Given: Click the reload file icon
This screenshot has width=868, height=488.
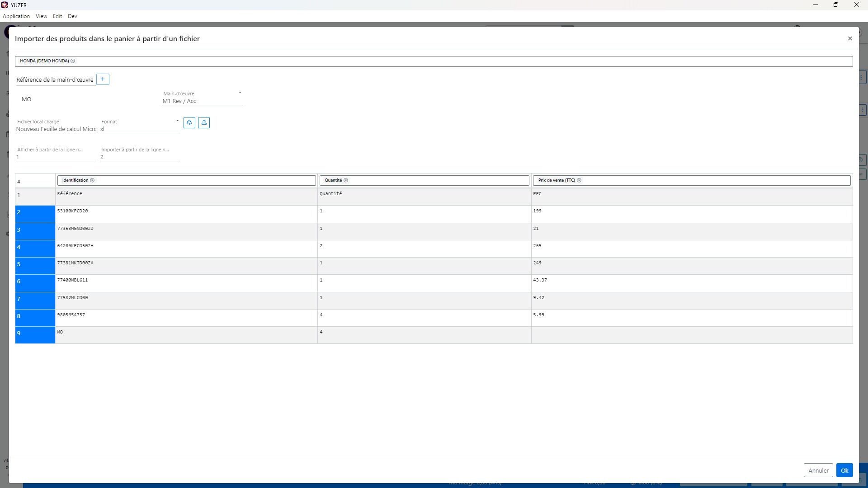Looking at the screenshot, I should click(189, 122).
